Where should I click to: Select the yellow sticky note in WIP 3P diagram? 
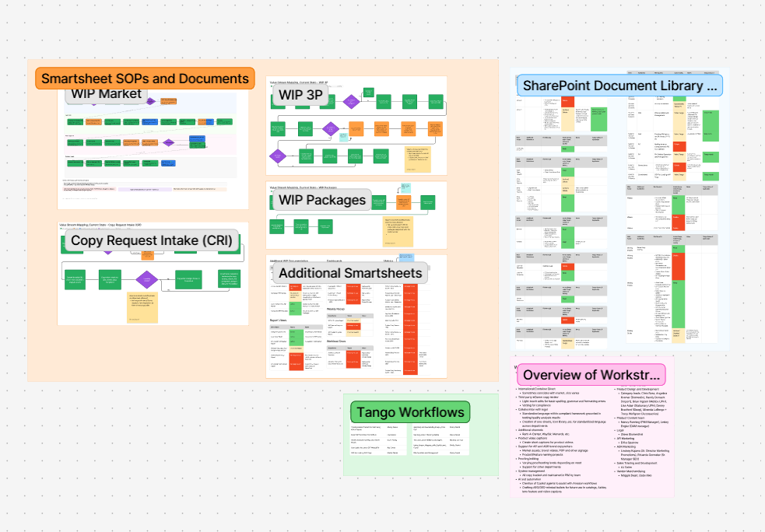tap(418, 159)
